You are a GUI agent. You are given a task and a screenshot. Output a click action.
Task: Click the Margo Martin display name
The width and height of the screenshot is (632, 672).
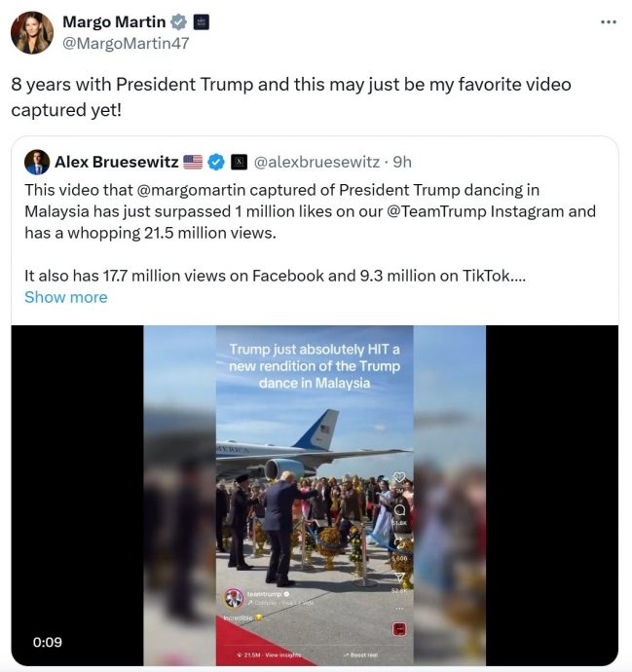pos(114,21)
